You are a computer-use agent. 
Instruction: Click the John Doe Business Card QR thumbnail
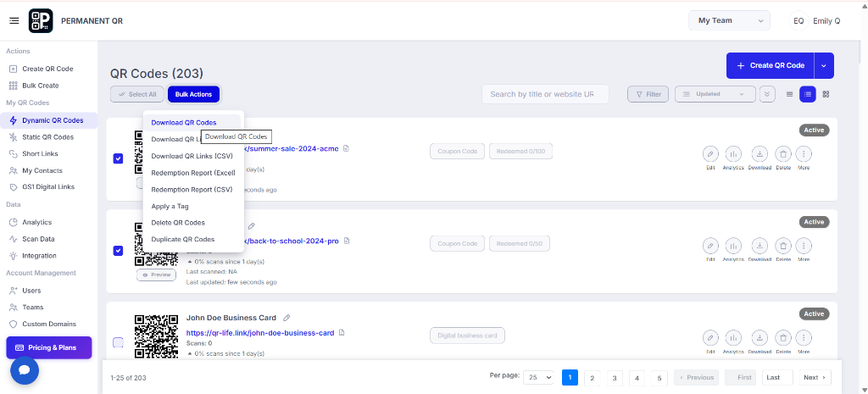[156, 336]
